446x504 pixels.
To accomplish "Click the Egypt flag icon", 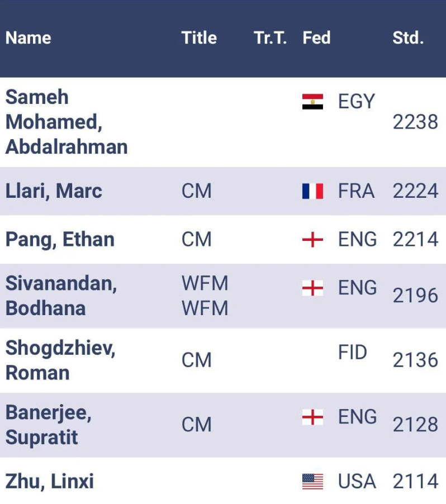I will click(312, 102).
